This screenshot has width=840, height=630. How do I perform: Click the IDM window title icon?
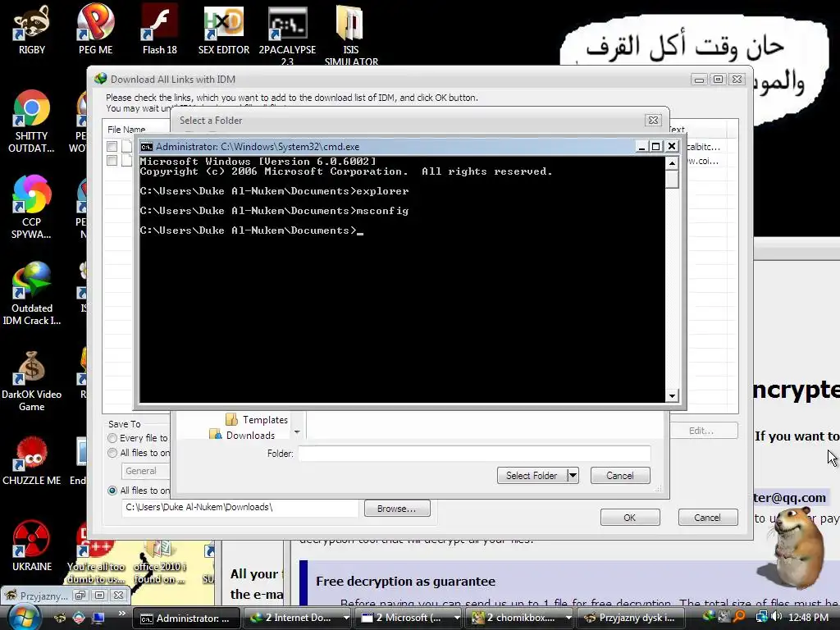coord(100,80)
